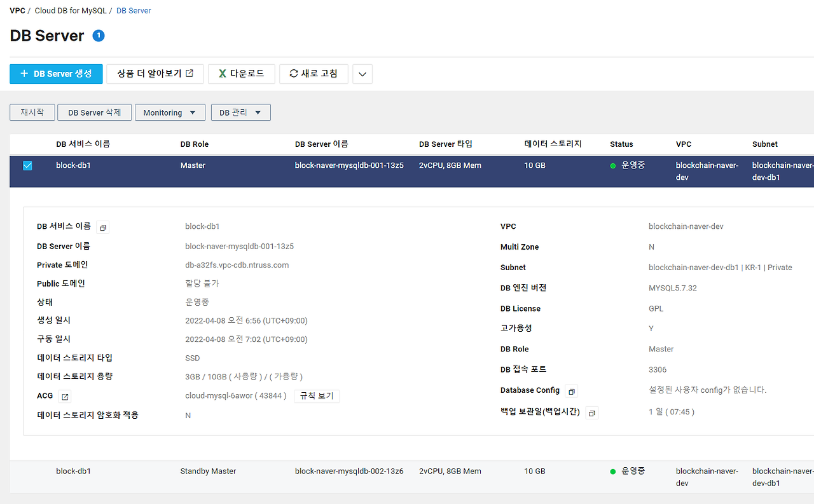The height and width of the screenshot is (504, 814).
Task: Click the 3GB / 10GB storage capacity value
Action: [244, 377]
